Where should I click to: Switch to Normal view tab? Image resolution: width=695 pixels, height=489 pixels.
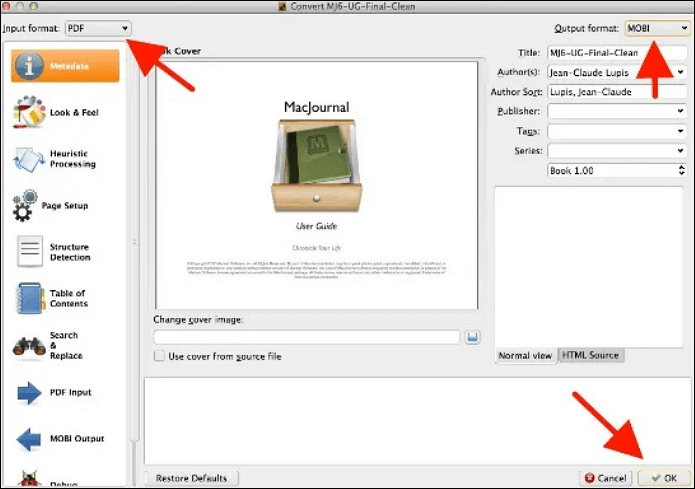[x=525, y=356]
